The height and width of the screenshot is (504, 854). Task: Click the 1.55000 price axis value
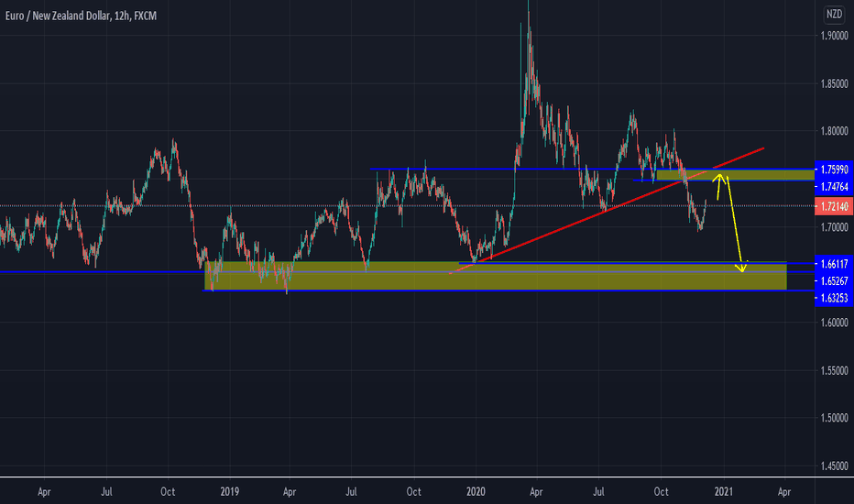click(835, 370)
